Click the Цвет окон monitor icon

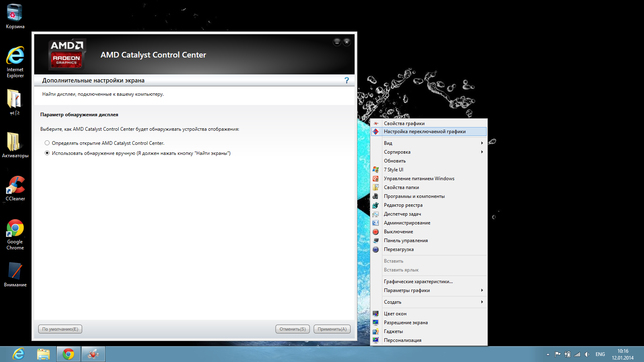[376, 314]
